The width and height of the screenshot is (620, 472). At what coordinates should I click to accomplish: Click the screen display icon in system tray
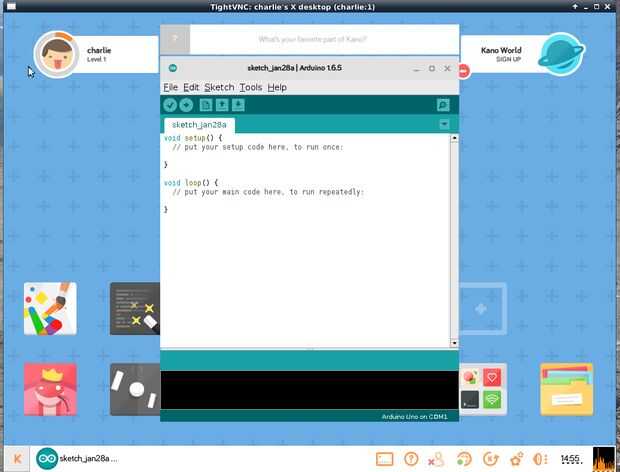pyautogui.click(x=384, y=459)
